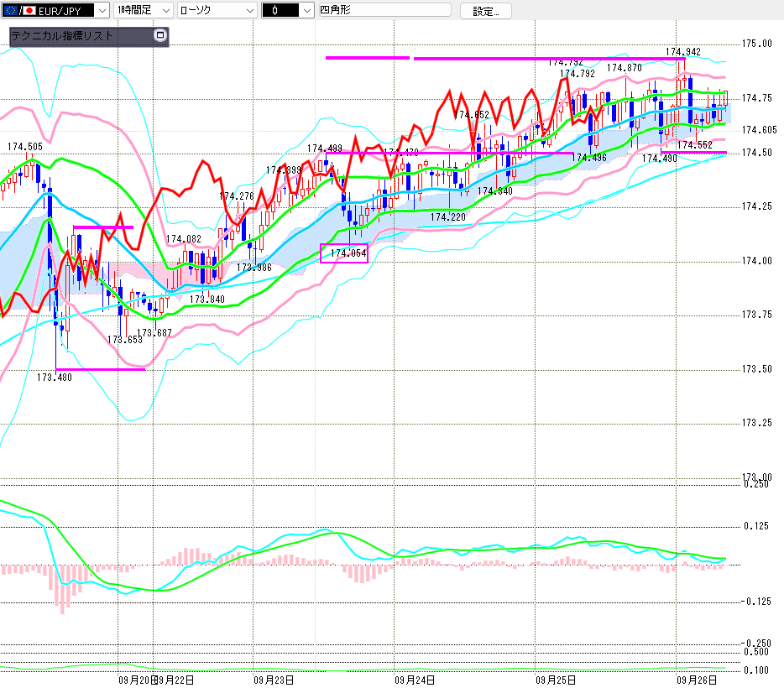The width and height of the screenshot is (784, 688).
Task: Open the 設定... settings button
Action: (x=485, y=11)
